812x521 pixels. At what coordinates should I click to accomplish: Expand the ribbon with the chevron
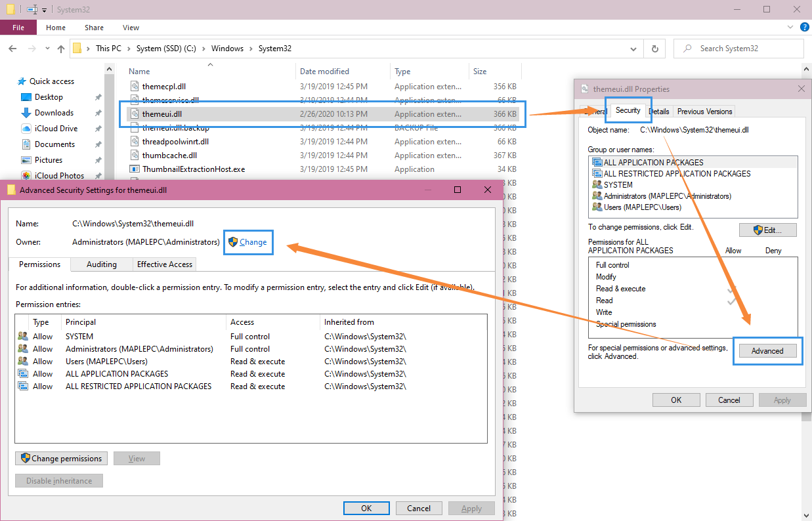790,28
